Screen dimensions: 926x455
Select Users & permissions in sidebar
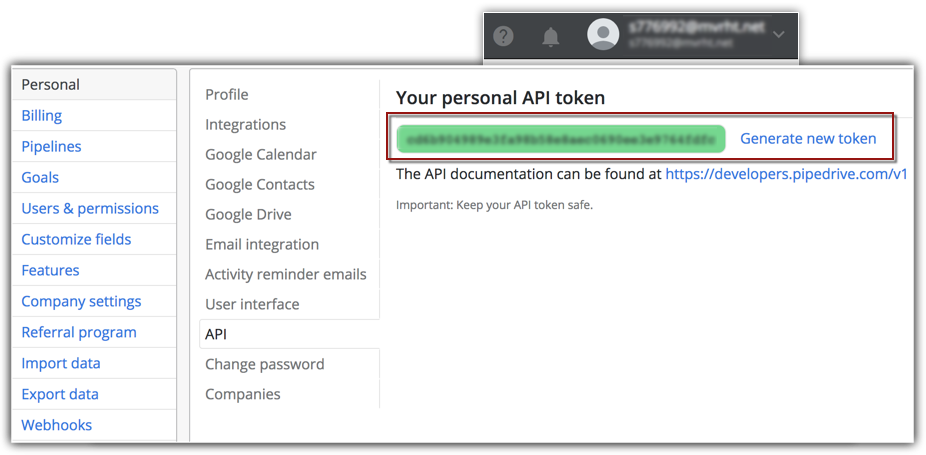coord(90,209)
